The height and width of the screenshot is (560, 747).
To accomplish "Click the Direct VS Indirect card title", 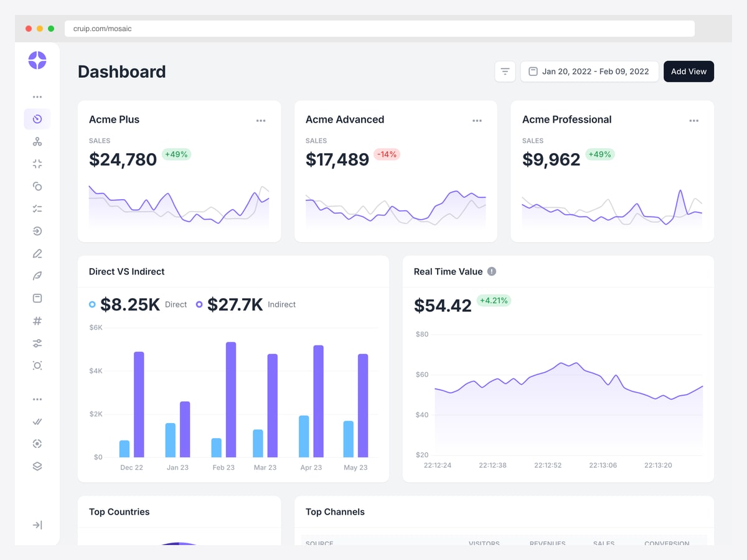I will click(x=127, y=271).
